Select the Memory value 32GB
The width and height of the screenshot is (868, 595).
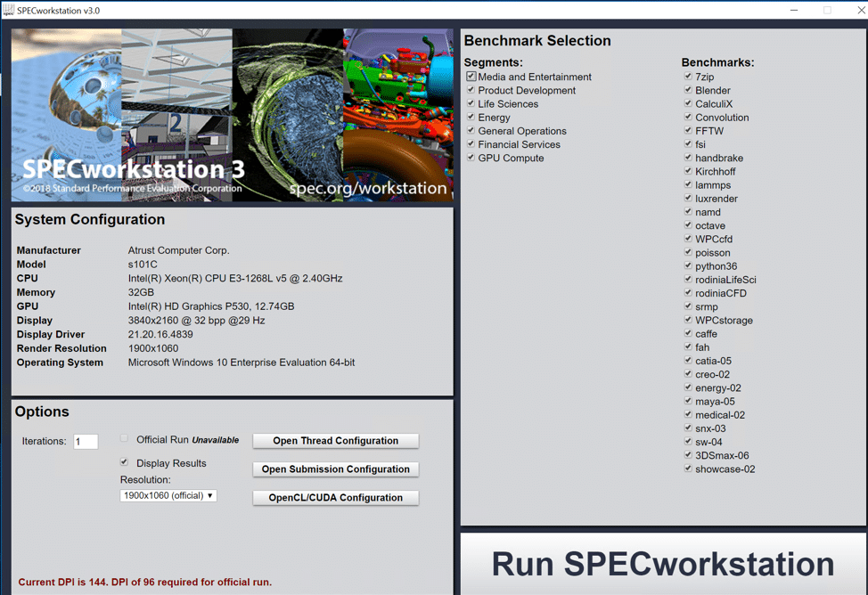tap(141, 292)
